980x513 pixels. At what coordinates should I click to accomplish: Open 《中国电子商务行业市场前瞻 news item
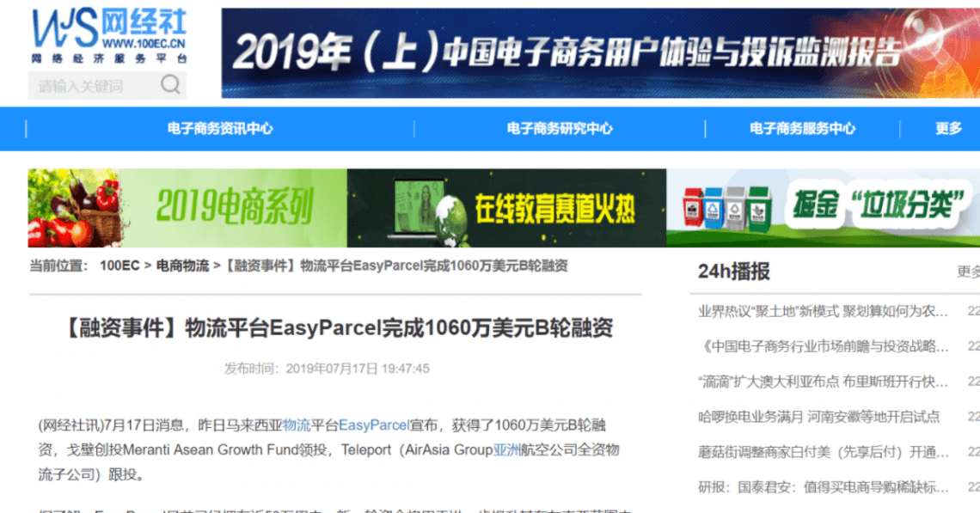(823, 346)
